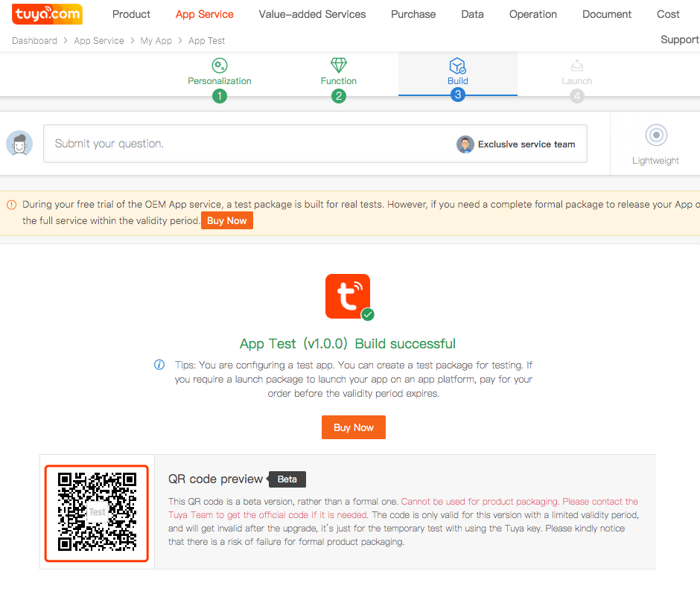Click the Support link
Screen dimensions: 700x597
click(x=679, y=39)
